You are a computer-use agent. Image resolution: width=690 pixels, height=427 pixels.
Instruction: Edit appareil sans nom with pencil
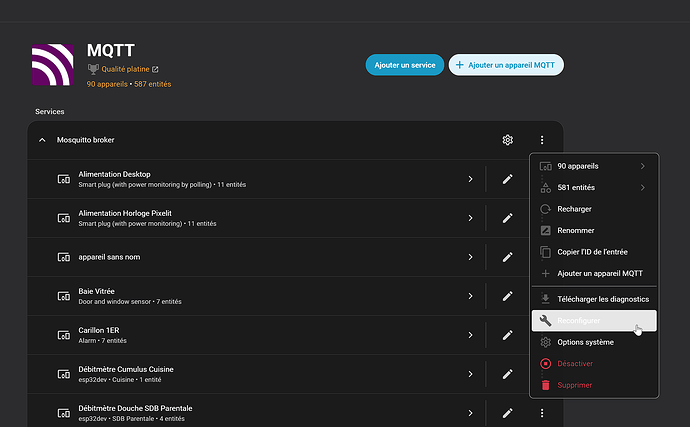pos(508,257)
